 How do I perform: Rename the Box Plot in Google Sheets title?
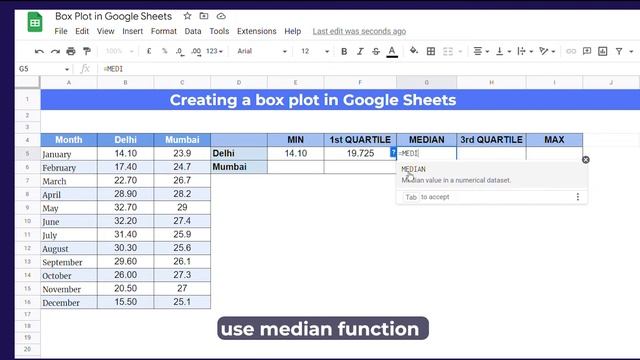(113, 16)
